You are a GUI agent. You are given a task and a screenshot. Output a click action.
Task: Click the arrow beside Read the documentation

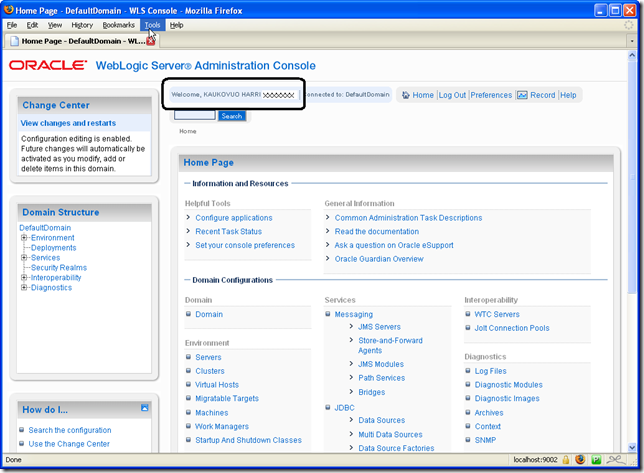coord(327,231)
